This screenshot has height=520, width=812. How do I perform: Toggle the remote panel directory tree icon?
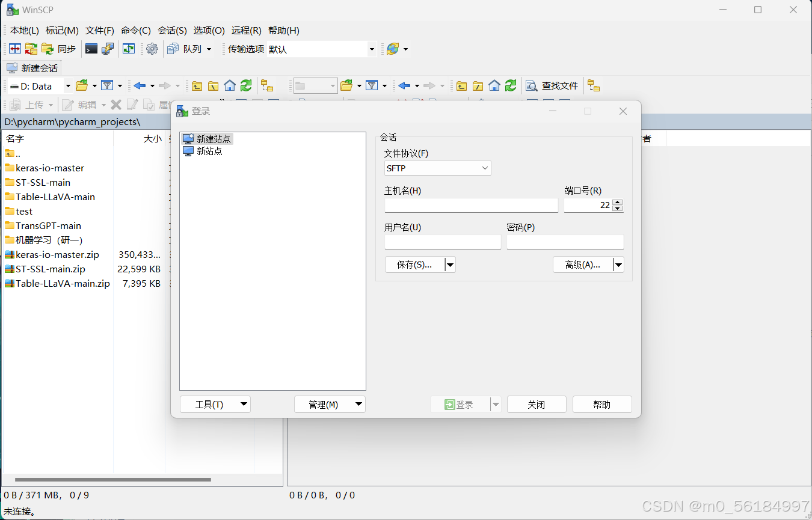coord(594,86)
